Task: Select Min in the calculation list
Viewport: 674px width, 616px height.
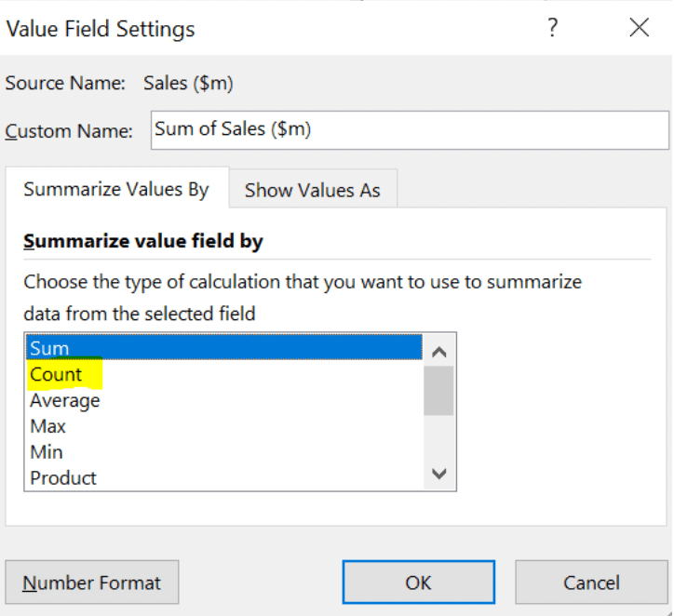Action: (47, 452)
